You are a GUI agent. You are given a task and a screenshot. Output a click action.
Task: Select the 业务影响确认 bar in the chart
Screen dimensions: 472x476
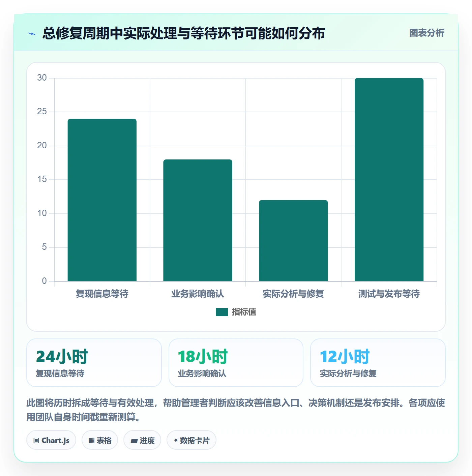tap(198, 220)
